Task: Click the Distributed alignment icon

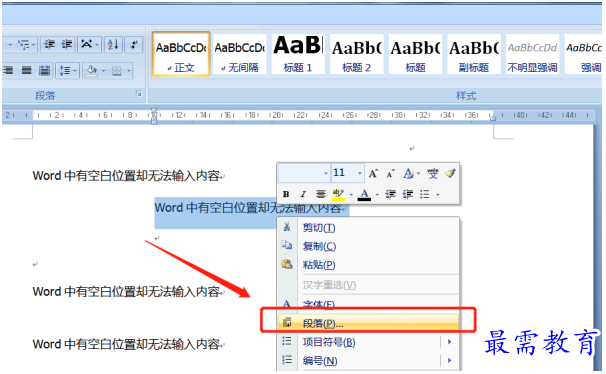Action: (x=44, y=70)
